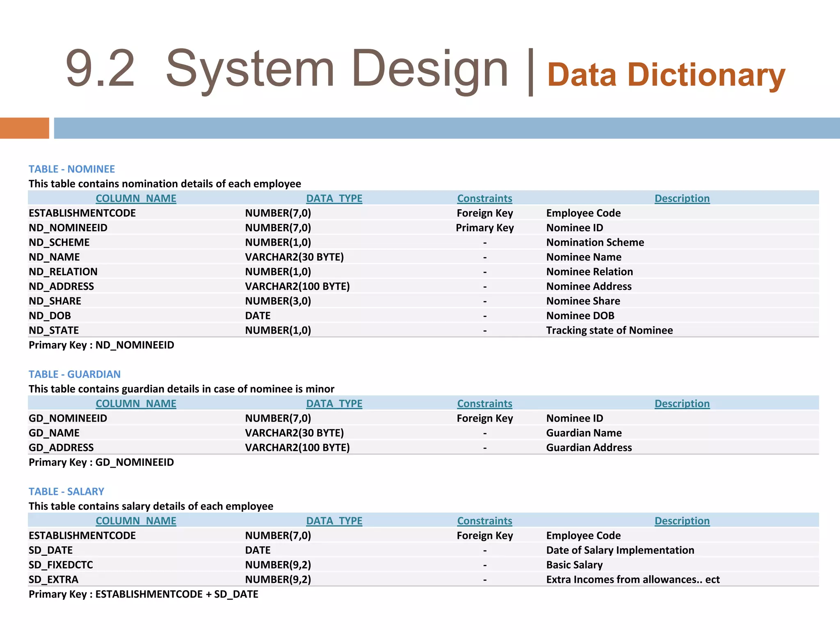Viewport: 840px width, 630px height.
Task: Click the DATA_TYPE header in SALARY table
Action: (x=334, y=521)
